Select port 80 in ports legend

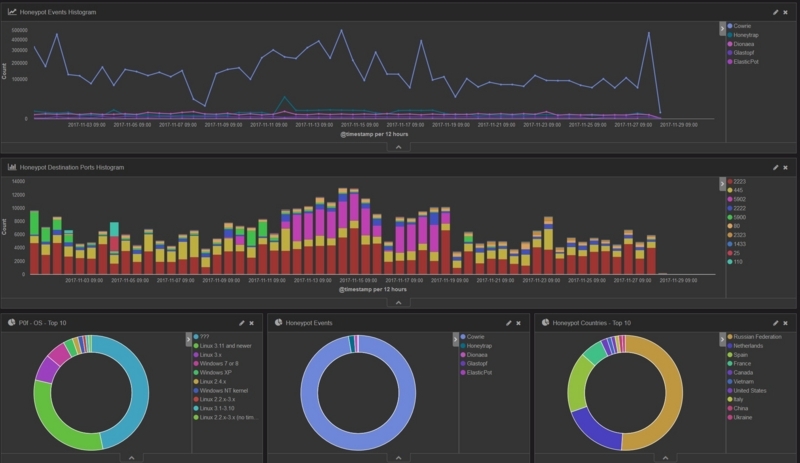pyautogui.click(x=737, y=226)
